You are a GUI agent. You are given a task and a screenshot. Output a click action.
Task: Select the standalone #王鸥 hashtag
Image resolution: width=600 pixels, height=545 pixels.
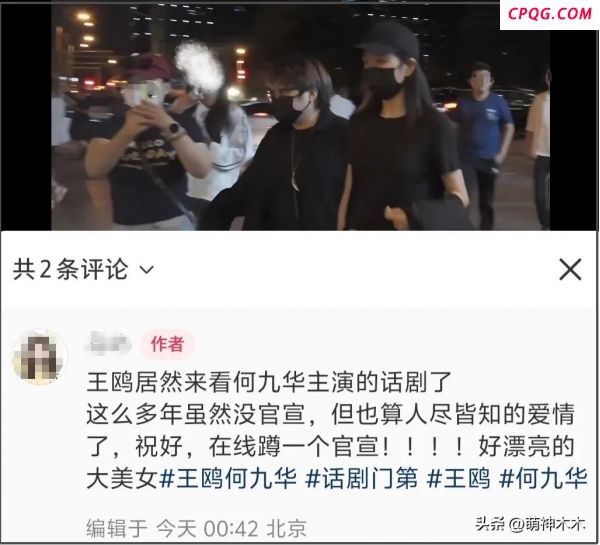[x=458, y=478]
